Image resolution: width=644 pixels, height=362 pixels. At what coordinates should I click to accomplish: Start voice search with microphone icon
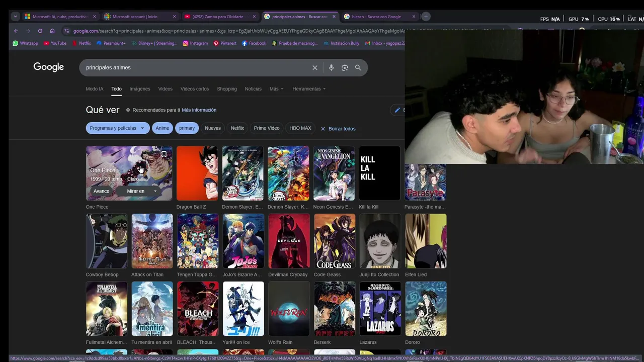tap(331, 67)
